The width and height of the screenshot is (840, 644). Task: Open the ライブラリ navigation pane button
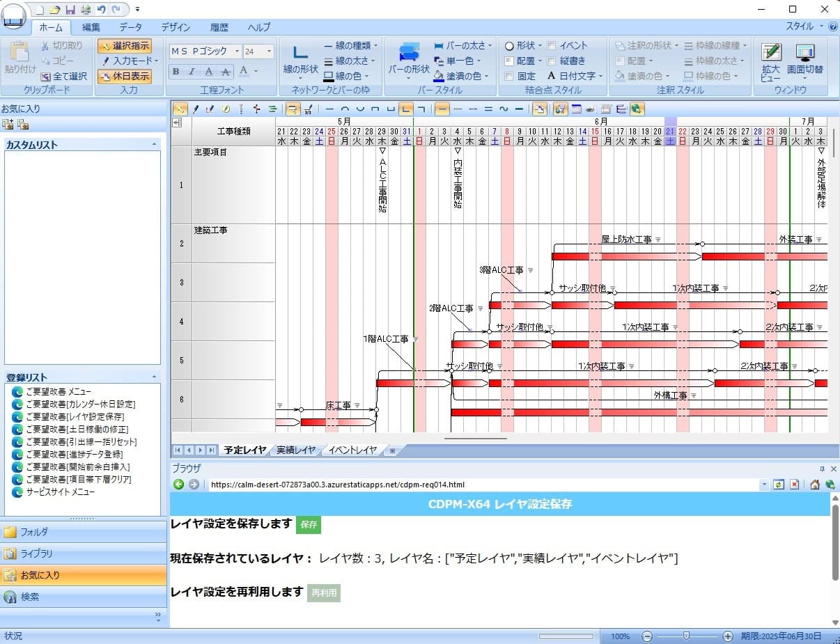pyautogui.click(x=84, y=553)
